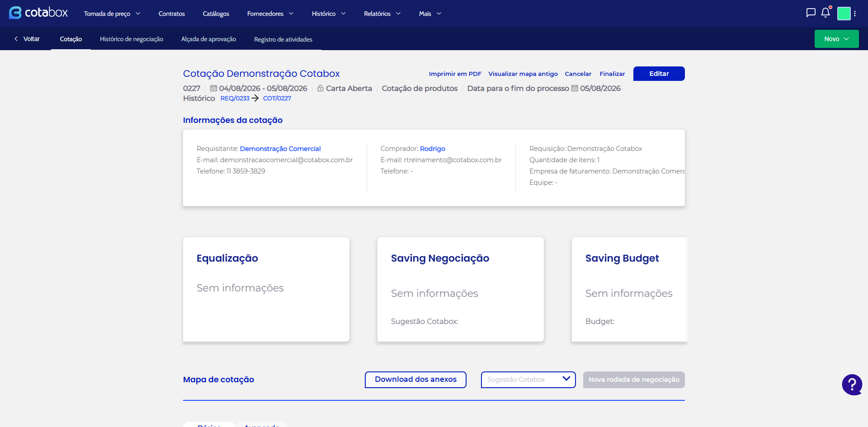Viewport: 868px width, 427px height.
Task: Select the Cotação tab
Action: (x=71, y=39)
